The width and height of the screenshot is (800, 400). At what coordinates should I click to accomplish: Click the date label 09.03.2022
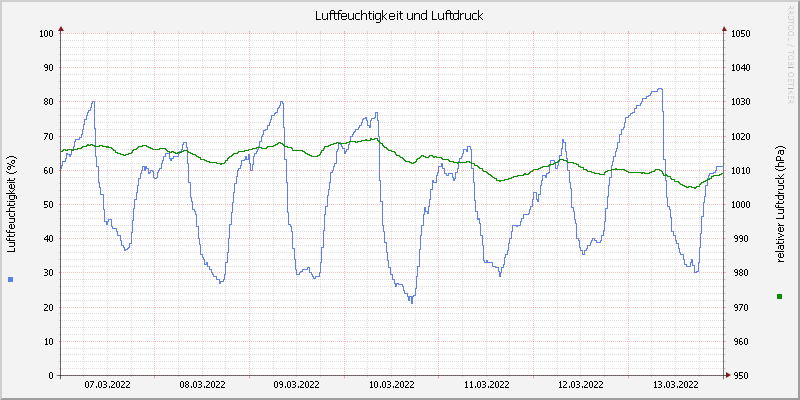(x=296, y=384)
